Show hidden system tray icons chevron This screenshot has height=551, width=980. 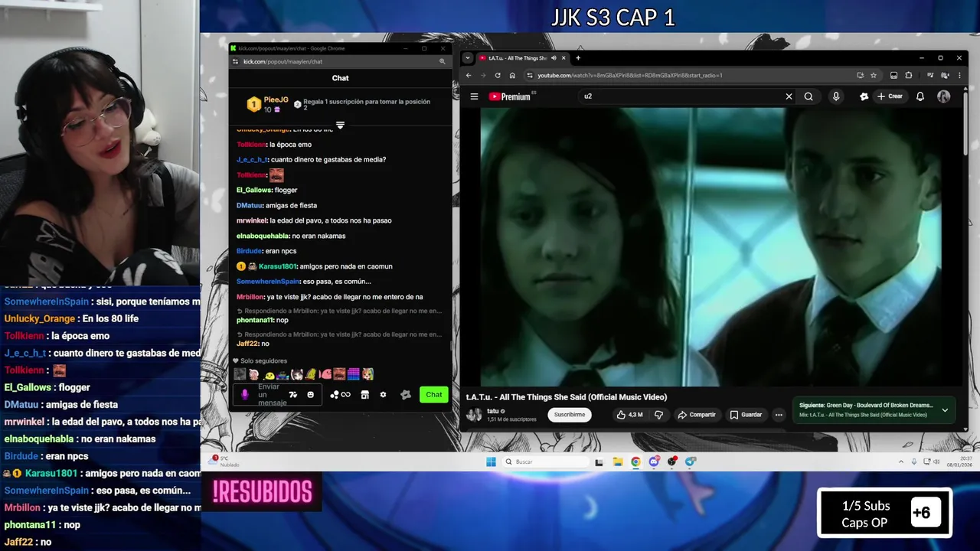pos(900,461)
